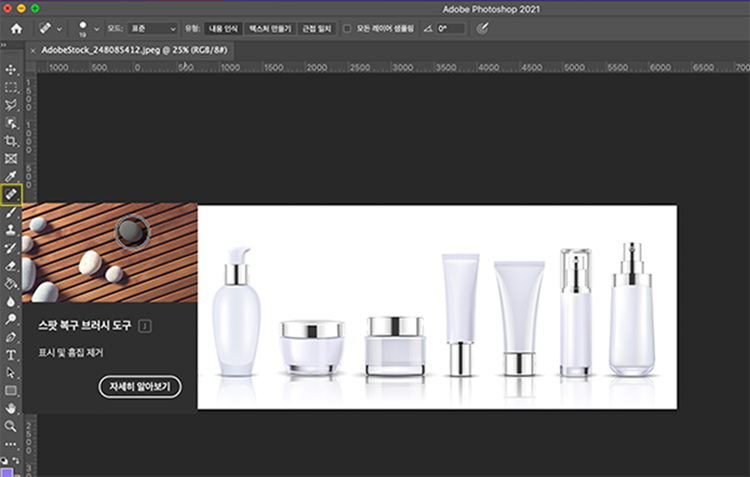Select the Eraser tool
Screen dimensions: 750x477
click(x=12, y=266)
